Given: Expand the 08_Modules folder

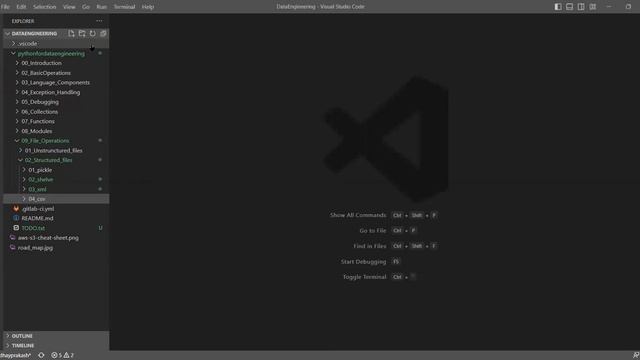Looking at the screenshot, I should pos(56,131).
